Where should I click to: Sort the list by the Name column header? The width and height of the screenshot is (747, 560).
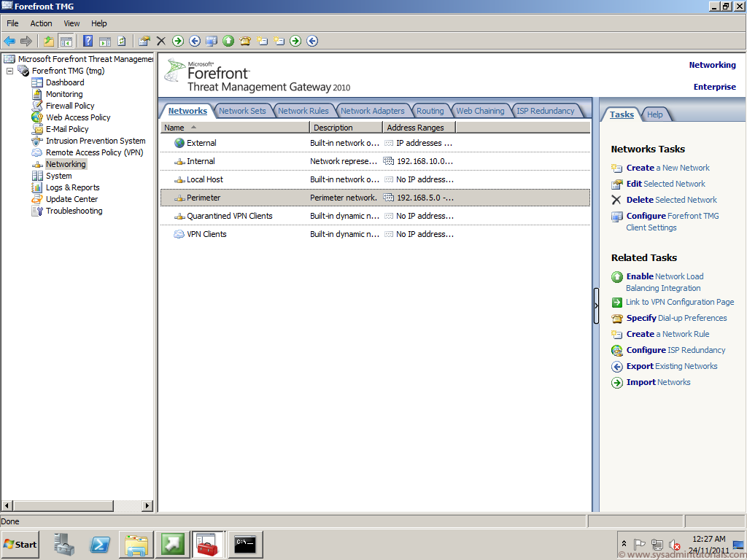coord(236,128)
